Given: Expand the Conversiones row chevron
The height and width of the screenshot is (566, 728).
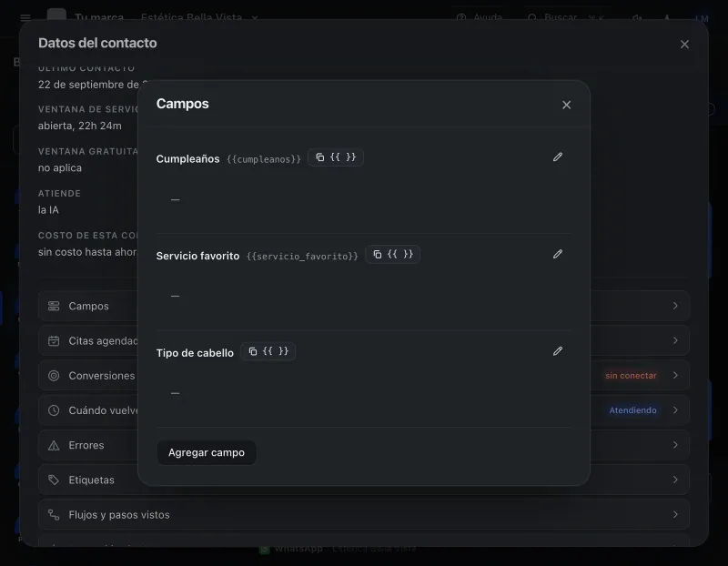Looking at the screenshot, I should coord(675,375).
